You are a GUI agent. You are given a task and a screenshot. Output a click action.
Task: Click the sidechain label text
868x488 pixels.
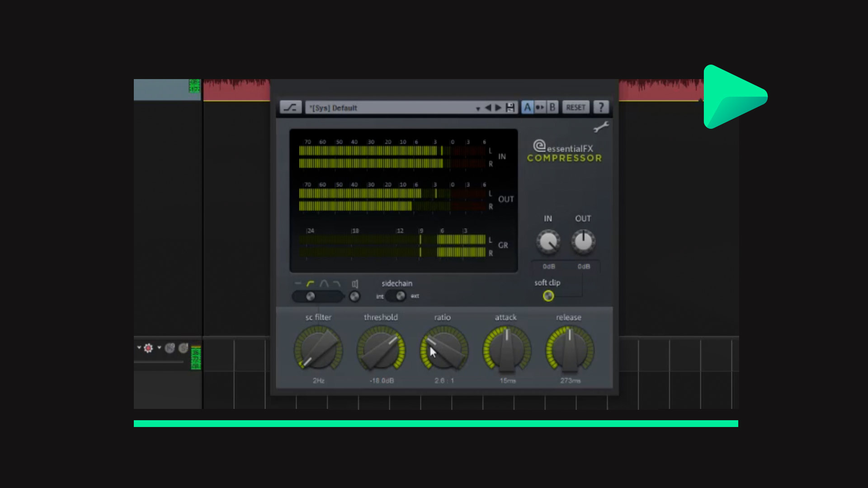click(x=397, y=283)
